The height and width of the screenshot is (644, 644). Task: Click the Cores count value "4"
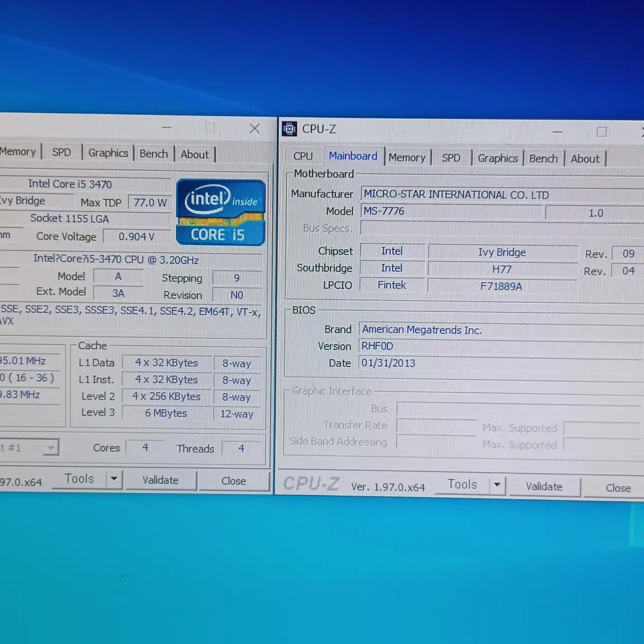click(x=145, y=448)
